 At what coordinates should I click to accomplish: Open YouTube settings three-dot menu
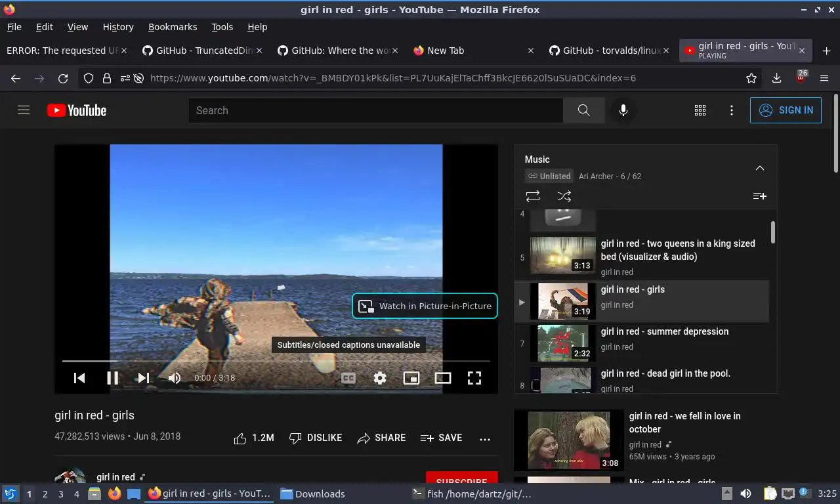732,110
